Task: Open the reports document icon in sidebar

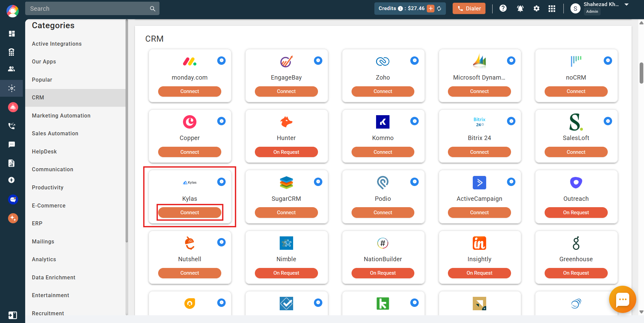Action: pos(12,163)
